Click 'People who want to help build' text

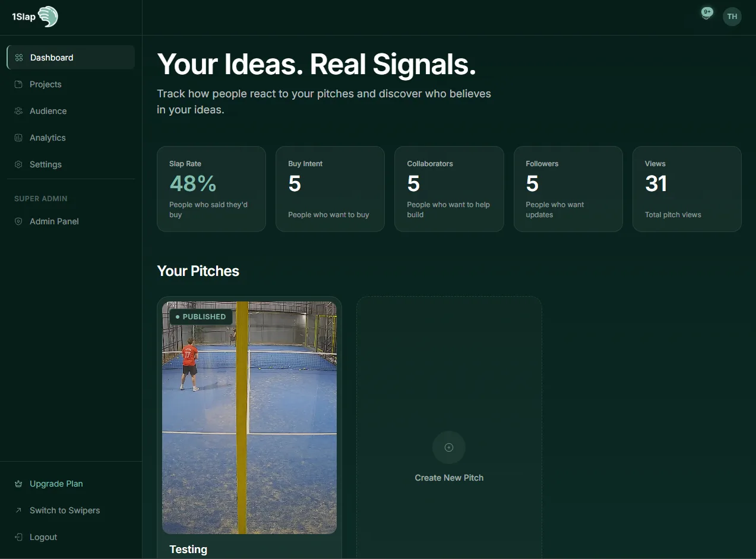(448, 209)
